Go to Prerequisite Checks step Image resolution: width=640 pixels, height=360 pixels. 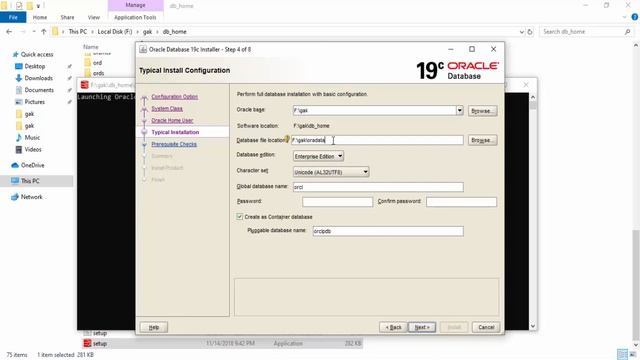click(x=174, y=144)
